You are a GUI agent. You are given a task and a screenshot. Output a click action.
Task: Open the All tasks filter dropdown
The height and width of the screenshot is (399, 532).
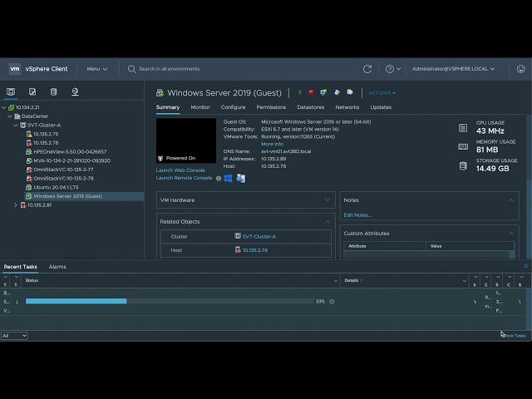coord(14,336)
